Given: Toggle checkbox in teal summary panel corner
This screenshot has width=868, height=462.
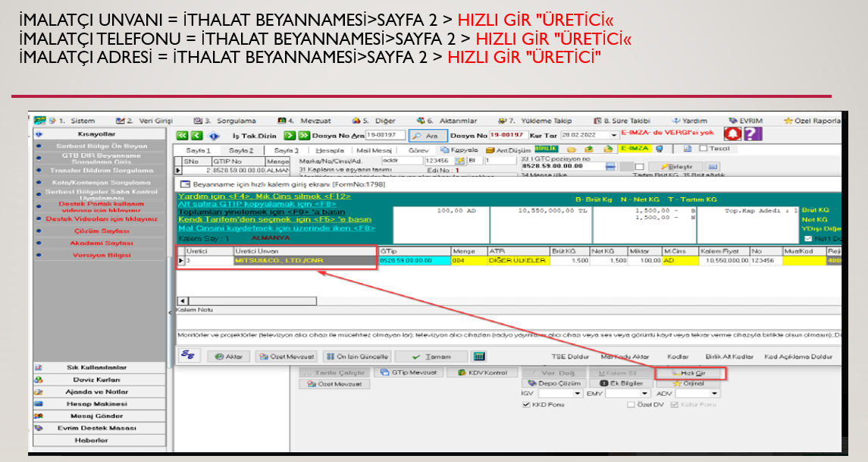Looking at the screenshot, I should click(807, 238).
